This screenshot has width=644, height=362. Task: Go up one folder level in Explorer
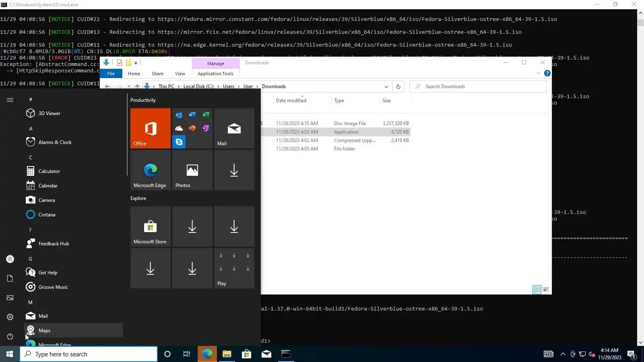tap(137, 86)
